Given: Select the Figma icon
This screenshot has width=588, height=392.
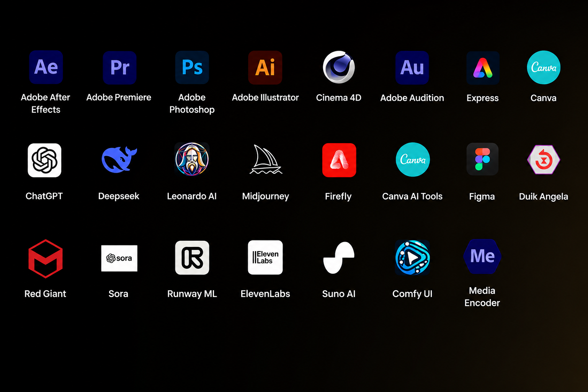Looking at the screenshot, I should click(x=482, y=159).
